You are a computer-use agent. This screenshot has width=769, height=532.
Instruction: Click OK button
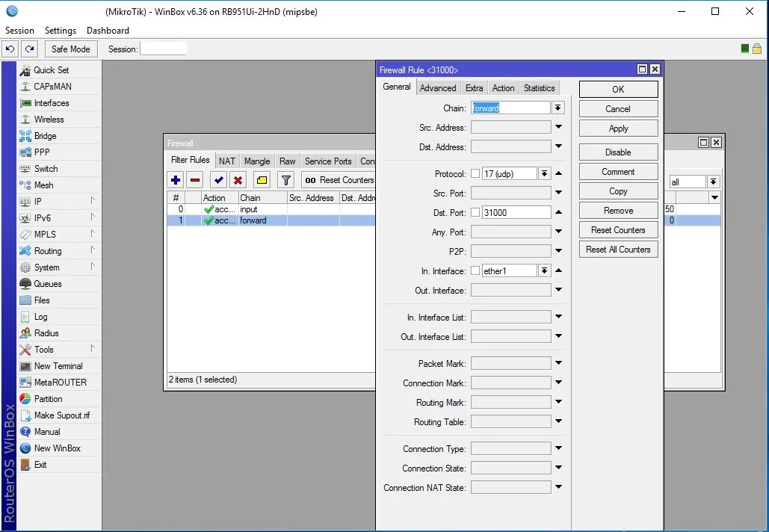[619, 89]
